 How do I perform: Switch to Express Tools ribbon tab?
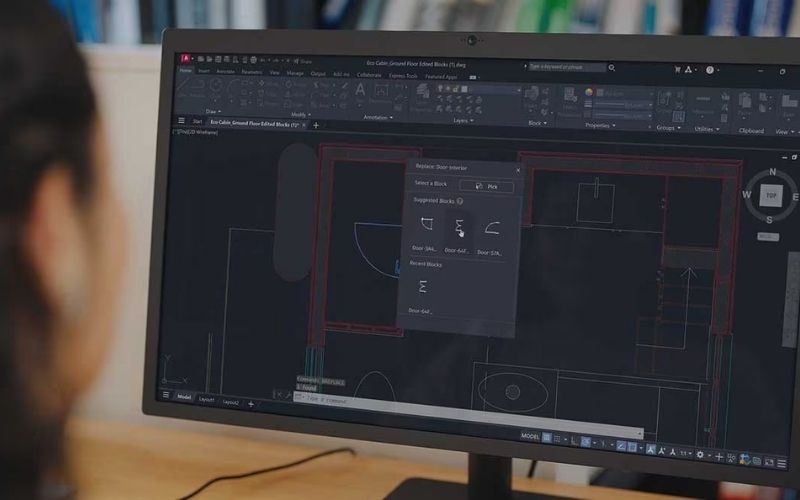(403, 76)
